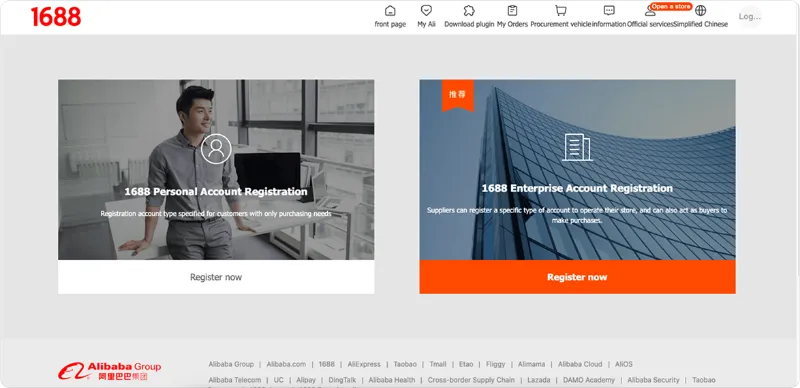Open the Etao footer link
The width and height of the screenshot is (800, 388).
[x=466, y=364]
